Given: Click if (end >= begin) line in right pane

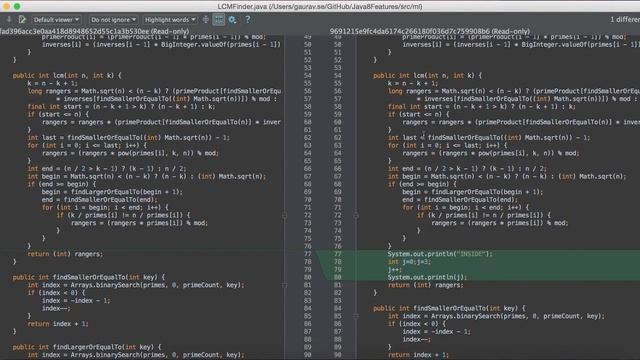Looking at the screenshot, I should click(x=421, y=184).
